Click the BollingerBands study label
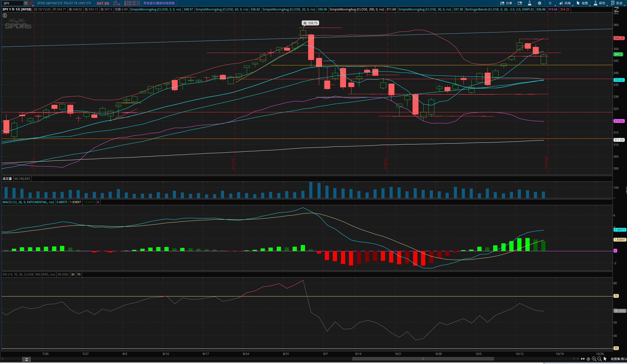Image resolution: width=627 pixels, height=364 pixels. coord(500,9)
